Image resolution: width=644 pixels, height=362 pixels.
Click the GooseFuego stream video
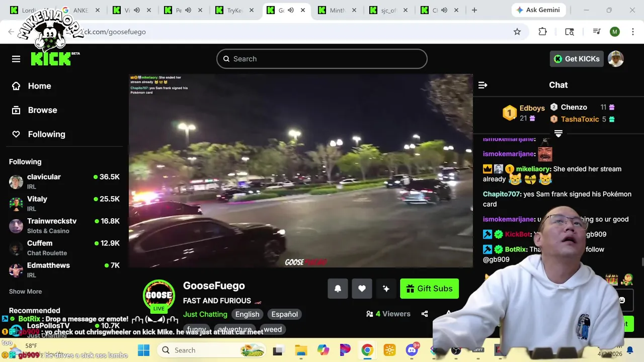[x=301, y=171]
